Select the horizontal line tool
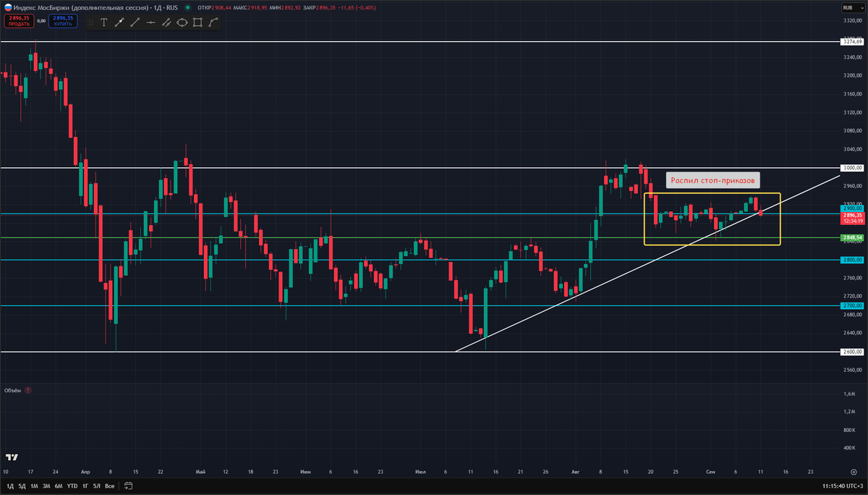The image size is (868, 495). pos(150,22)
